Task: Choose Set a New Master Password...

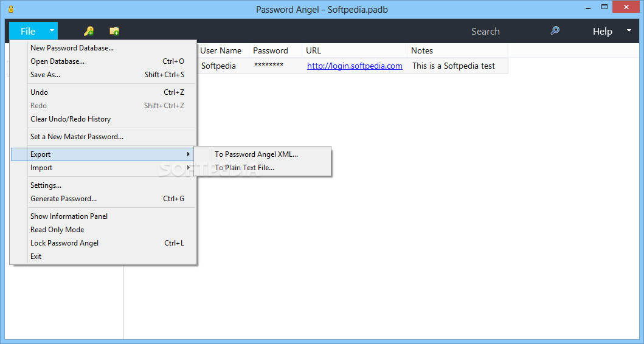Action: [x=103, y=137]
